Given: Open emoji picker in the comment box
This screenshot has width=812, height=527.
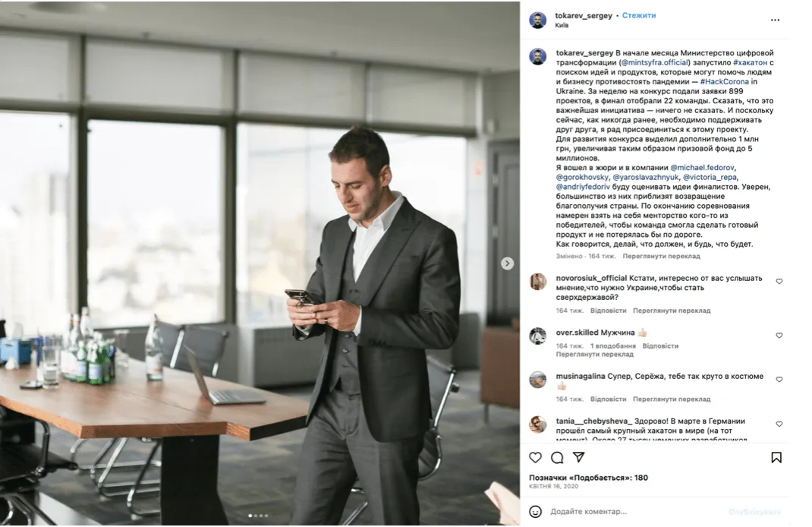Looking at the screenshot, I should pyautogui.click(x=536, y=512).
